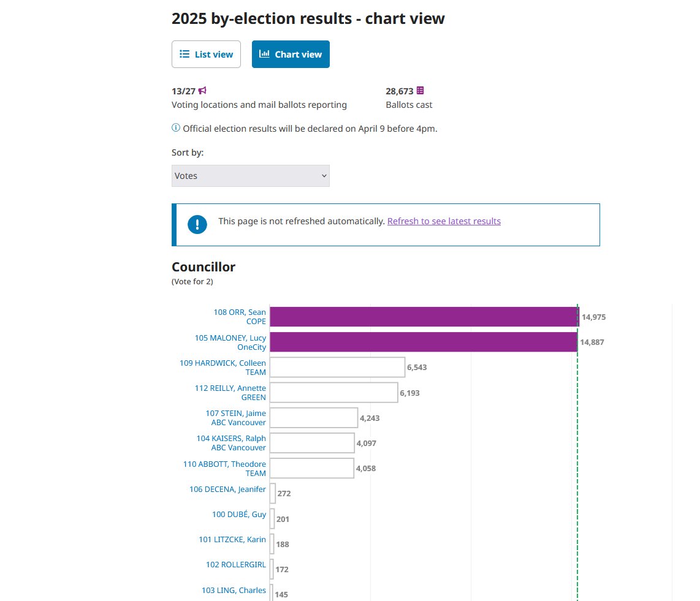Click the info circle icon before official results note
This screenshot has height=601, width=700.
tap(176, 128)
